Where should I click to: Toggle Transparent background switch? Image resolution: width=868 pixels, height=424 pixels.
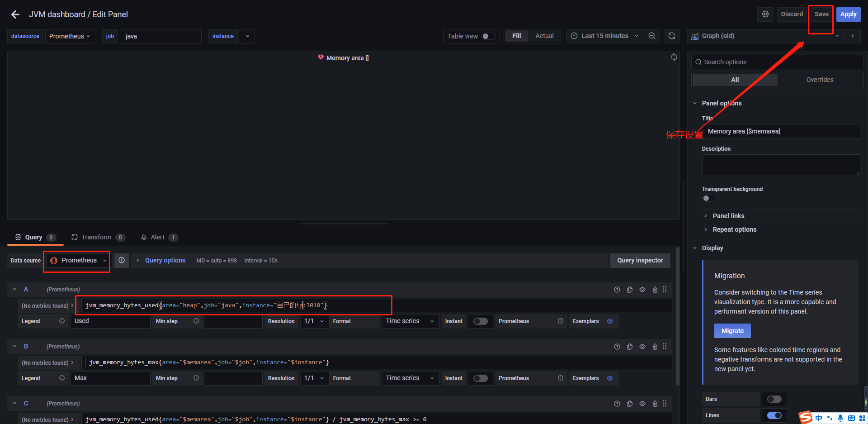point(709,198)
